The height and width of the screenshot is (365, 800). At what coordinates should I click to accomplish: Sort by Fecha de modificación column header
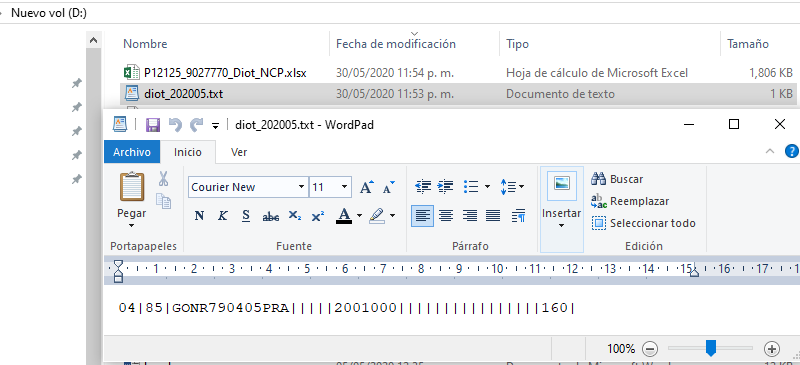point(395,44)
